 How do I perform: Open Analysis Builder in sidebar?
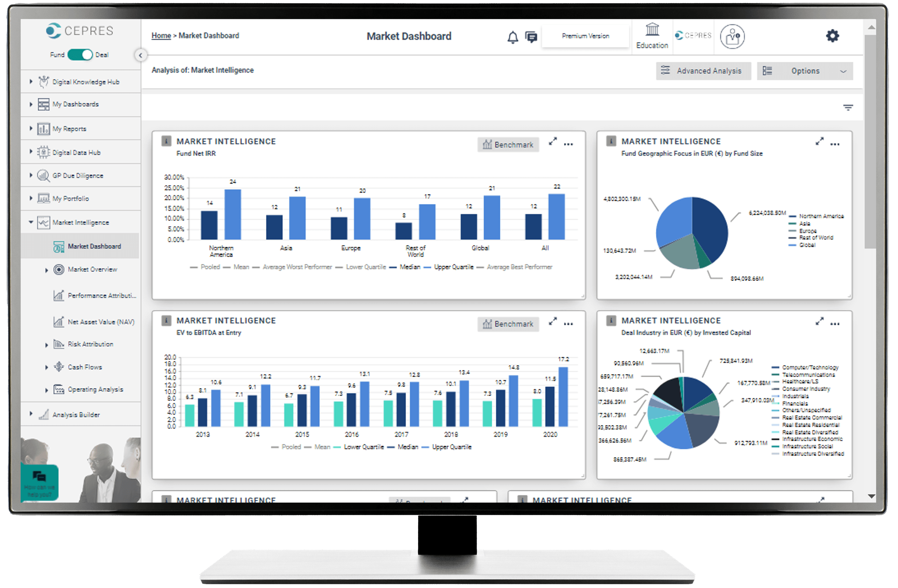click(76, 415)
